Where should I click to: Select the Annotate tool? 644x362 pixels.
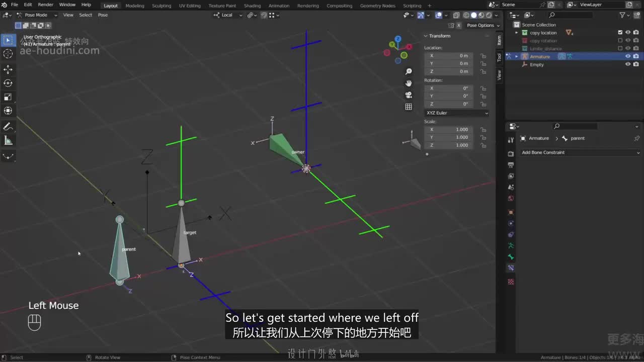click(8, 127)
